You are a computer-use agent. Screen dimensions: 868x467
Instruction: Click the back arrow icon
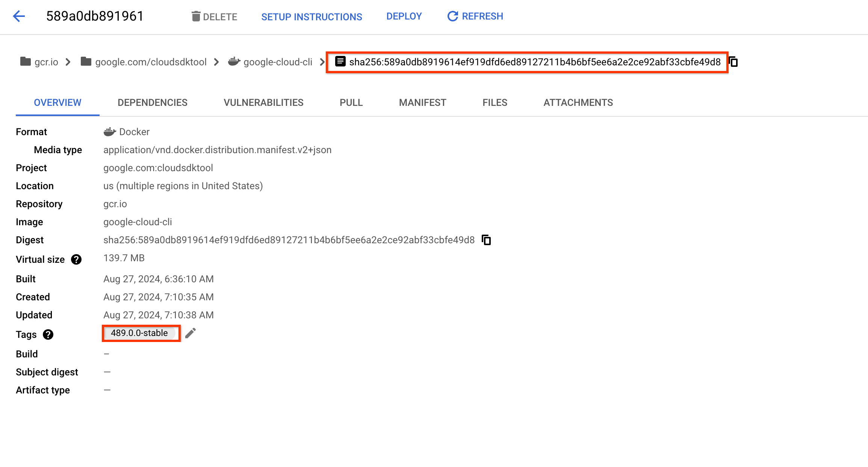point(19,16)
